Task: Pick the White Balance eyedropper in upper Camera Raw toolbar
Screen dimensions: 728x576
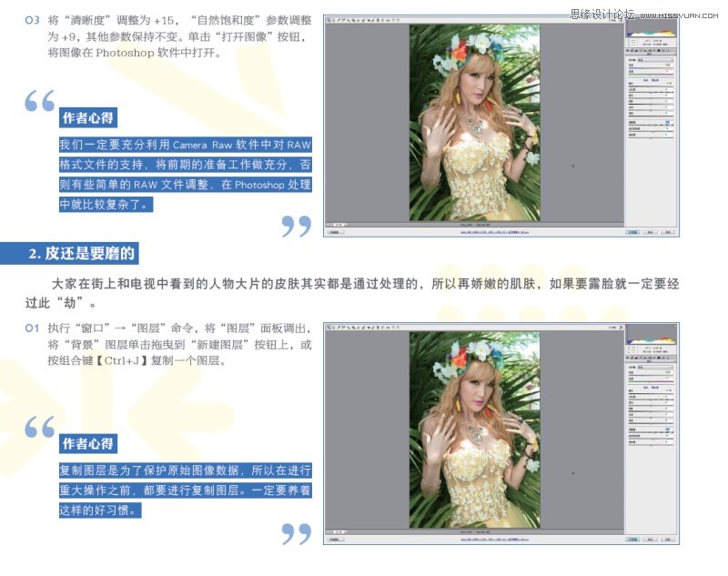Action: point(339,20)
